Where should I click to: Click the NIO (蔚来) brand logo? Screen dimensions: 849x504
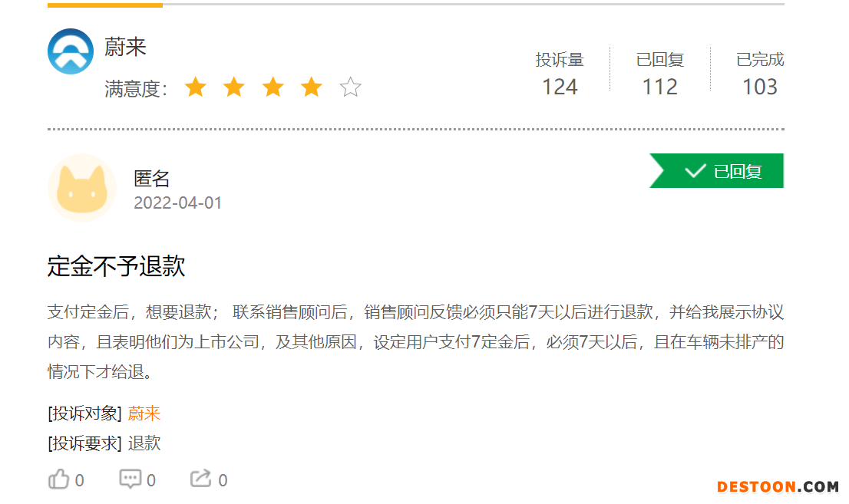point(71,51)
